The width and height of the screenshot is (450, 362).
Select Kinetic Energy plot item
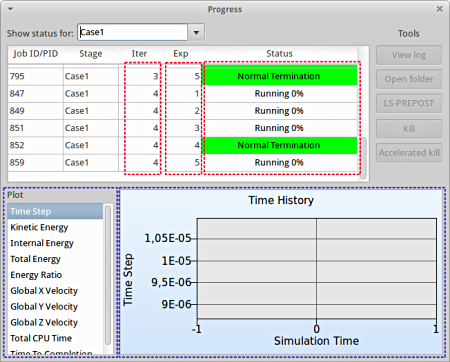[x=55, y=227]
